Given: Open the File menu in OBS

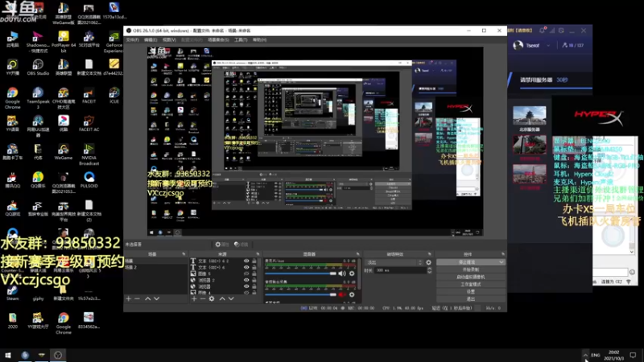Looking at the screenshot, I should [x=132, y=39].
